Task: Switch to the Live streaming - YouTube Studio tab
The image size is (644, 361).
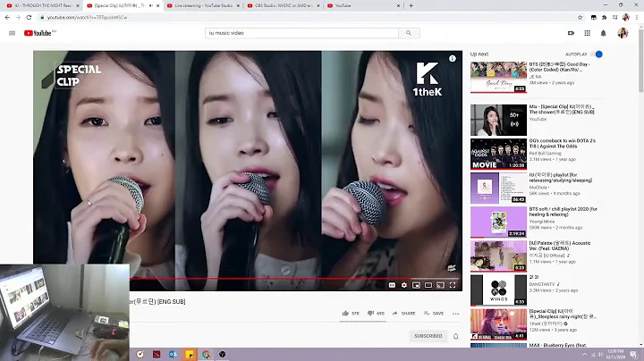Action: pos(203,5)
